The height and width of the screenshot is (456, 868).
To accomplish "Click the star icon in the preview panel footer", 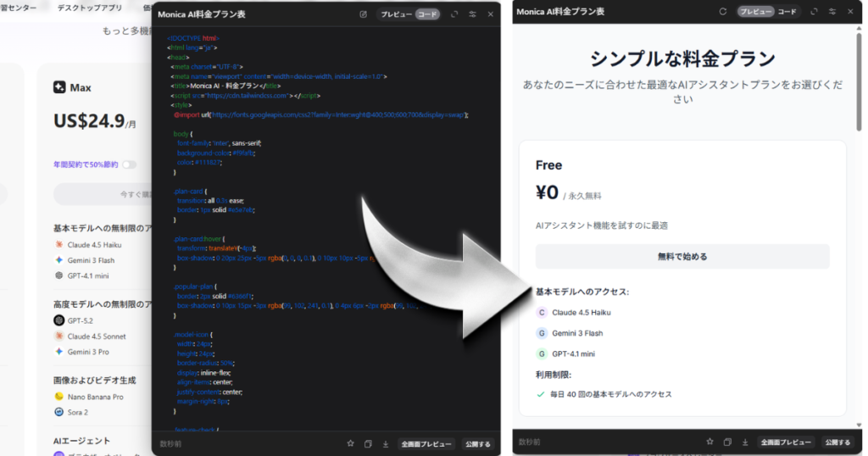I will tap(709, 442).
